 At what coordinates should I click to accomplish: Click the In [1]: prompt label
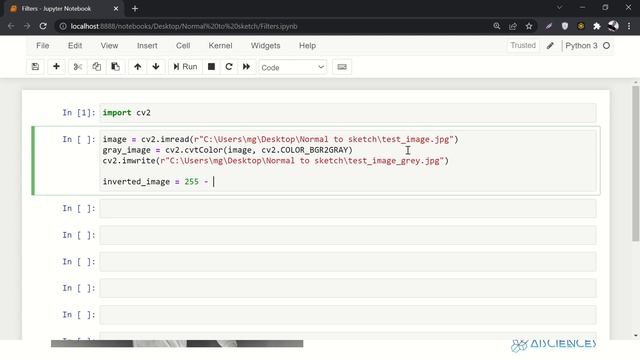[x=79, y=113]
